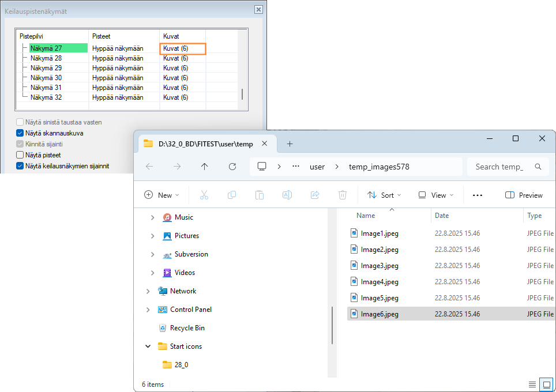Viewport: 556px width, 392px height.
Task: Click the Refresh icon in Explorer
Action: 232,167
